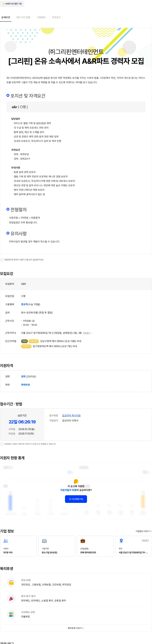Click 수인분당선 badge for 강남구청역
This screenshot has width=152, height=644.
34,341
